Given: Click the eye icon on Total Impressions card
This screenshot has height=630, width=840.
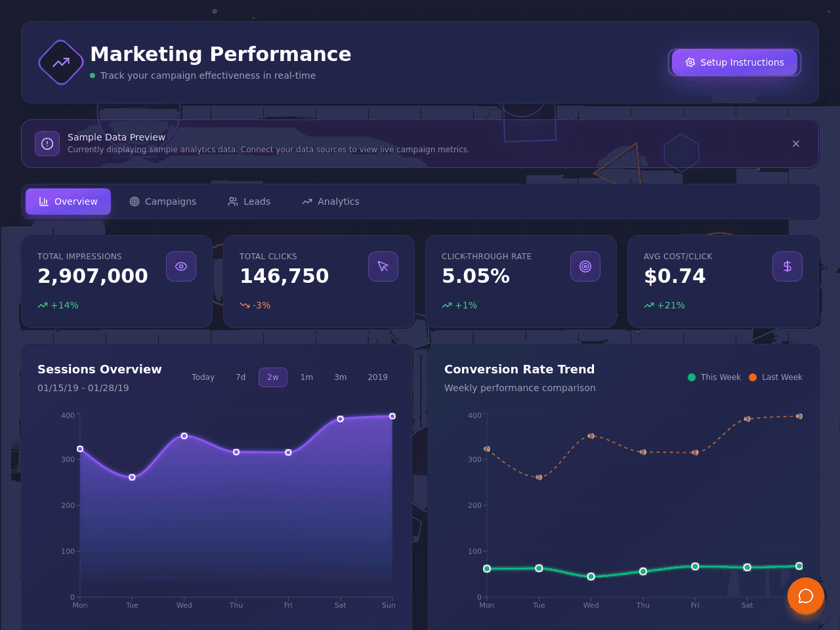Looking at the screenshot, I should 181,266.
